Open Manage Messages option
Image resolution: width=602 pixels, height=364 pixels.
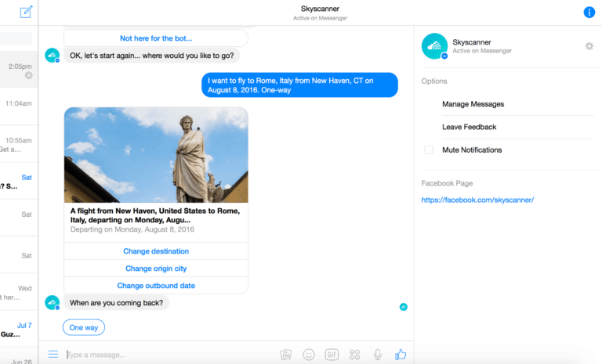click(x=473, y=104)
